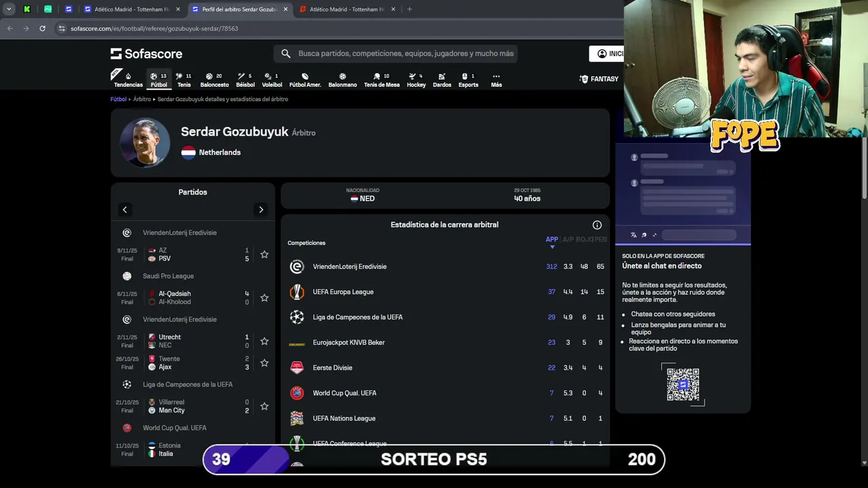Click Serdar Gozubuyuk's profile photo
Viewport: 868px width, 488px height.
145,142
